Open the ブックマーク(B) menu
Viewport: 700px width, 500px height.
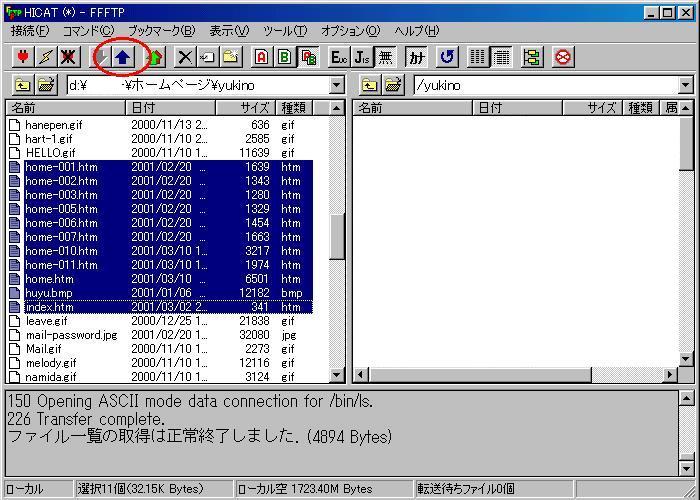click(161, 31)
